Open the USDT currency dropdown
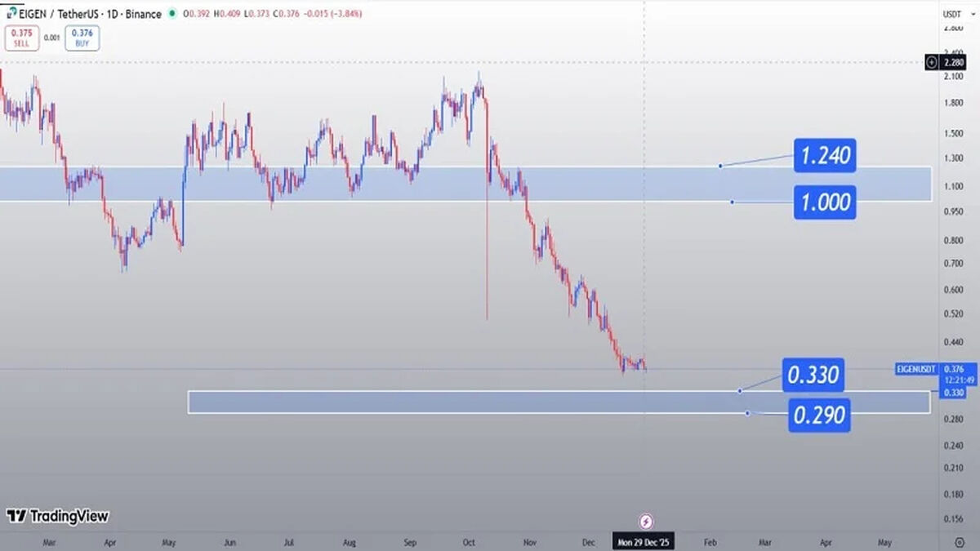 tap(951, 14)
